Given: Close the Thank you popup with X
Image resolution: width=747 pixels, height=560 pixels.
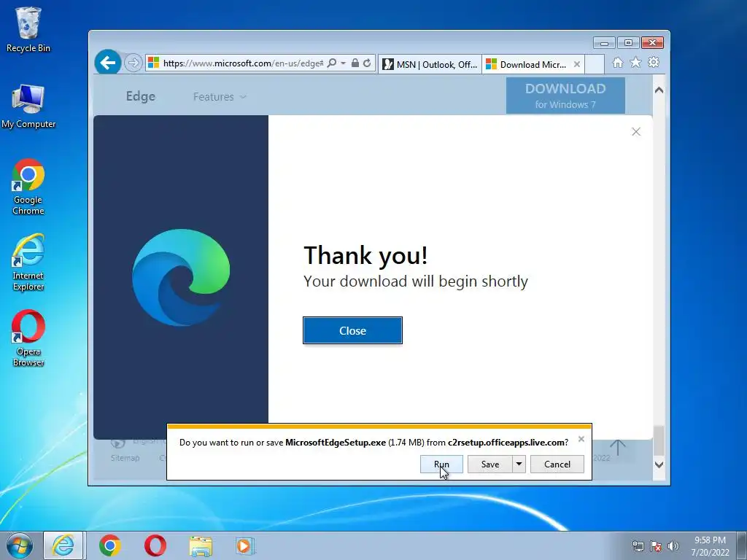Looking at the screenshot, I should click(x=636, y=132).
